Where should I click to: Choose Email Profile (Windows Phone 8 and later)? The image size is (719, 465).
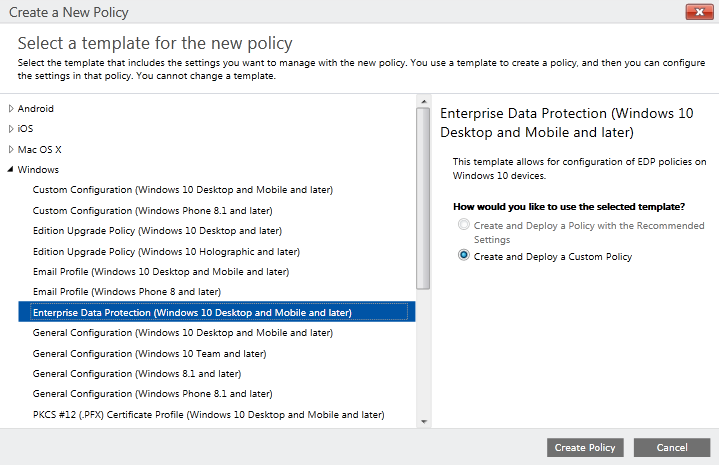126,292
